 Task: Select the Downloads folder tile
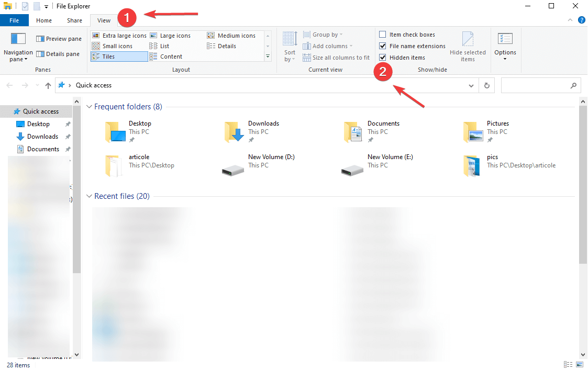pyautogui.click(x=252, y=131)
